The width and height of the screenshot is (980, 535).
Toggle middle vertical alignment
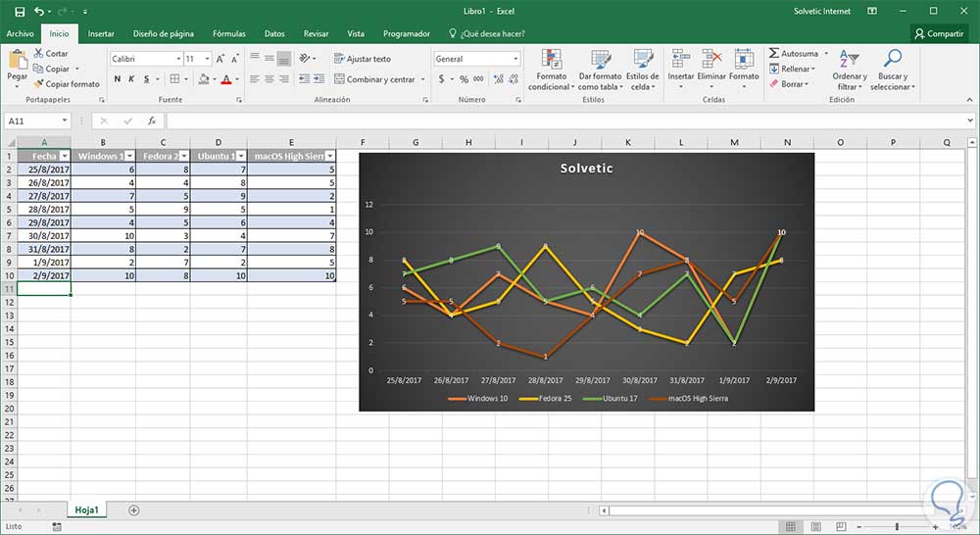pyautogui.click(x=269, y=58)
